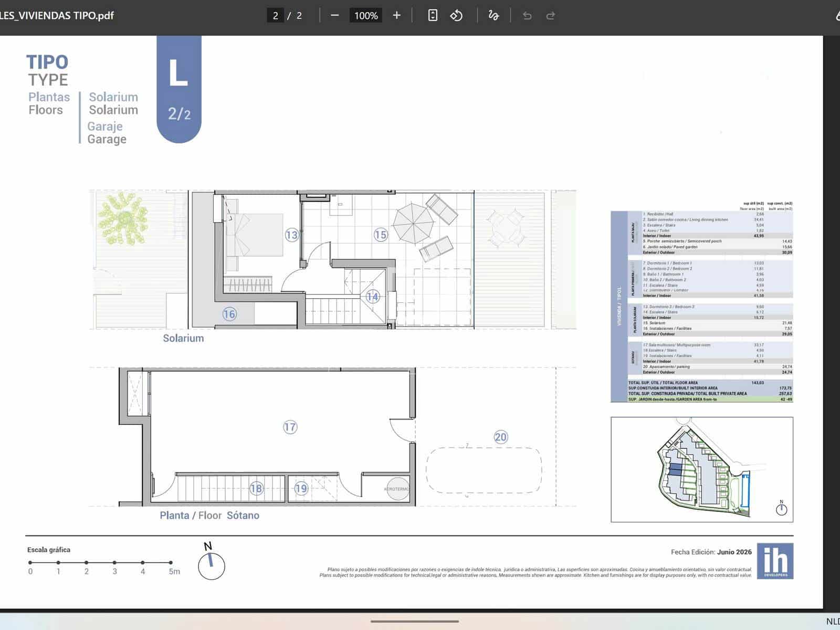
Task: Click room label 20 parking marker
Action: [x=501, y=437]
